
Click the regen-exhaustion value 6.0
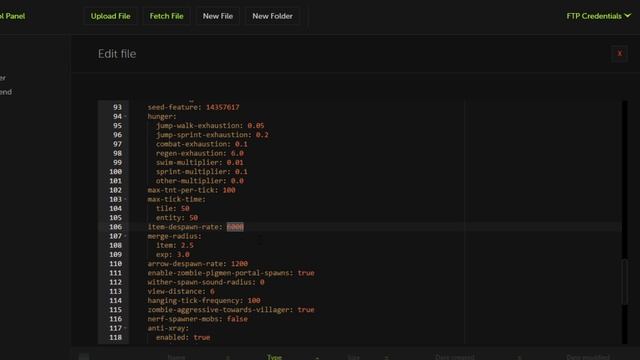click(x=237, y=153)
